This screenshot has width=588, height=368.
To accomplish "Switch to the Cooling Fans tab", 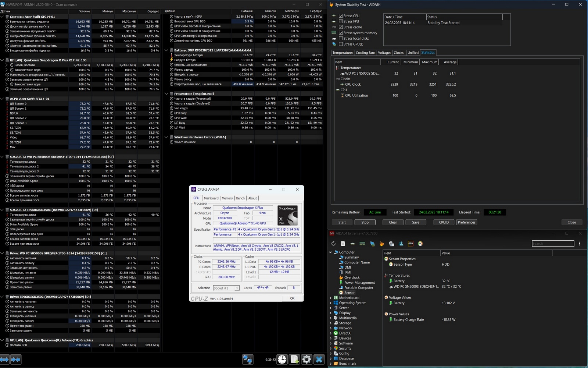I will (366, 53).
